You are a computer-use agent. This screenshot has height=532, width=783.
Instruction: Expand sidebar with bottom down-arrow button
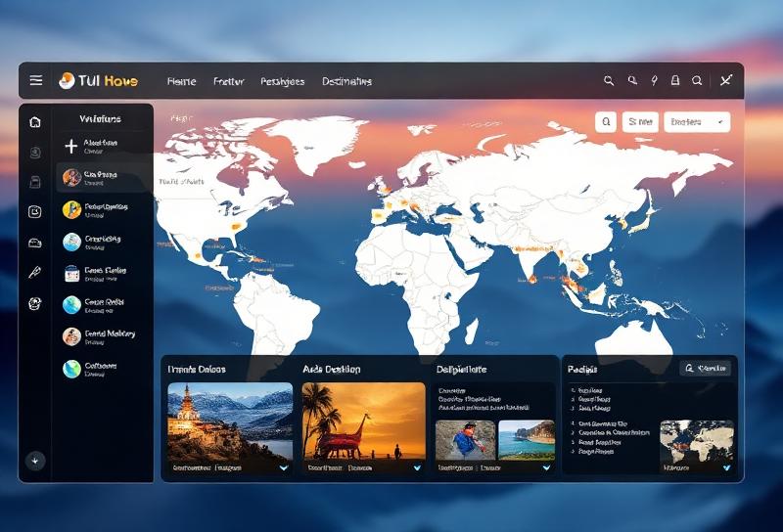tap(35, 461)
